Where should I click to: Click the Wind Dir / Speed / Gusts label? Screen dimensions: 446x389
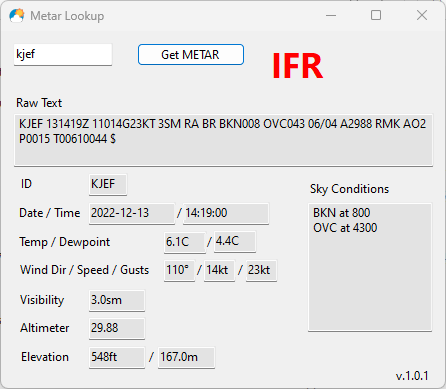(84, 270)
